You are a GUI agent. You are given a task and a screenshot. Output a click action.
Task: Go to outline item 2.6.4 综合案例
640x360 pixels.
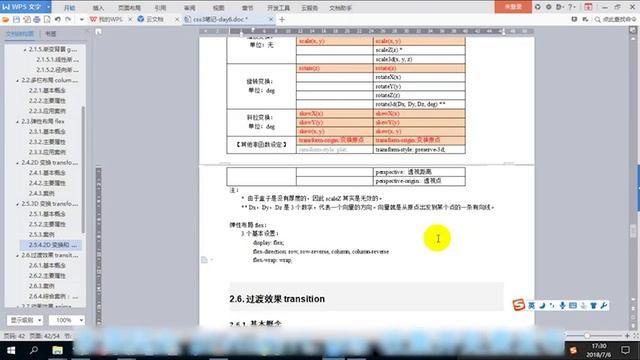(53, 296)
